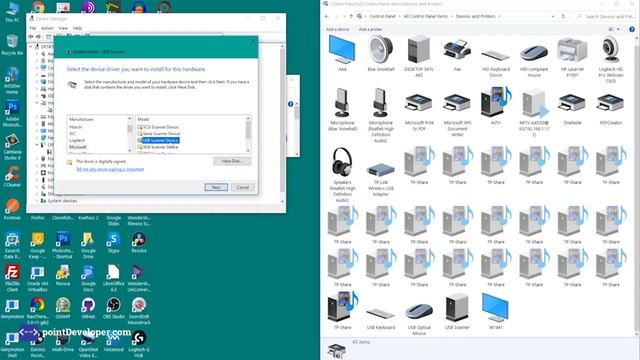This screenshot has height=360, width=640.
Task: Open the GitHub desktop shortcut
Action: click(88, 308)
